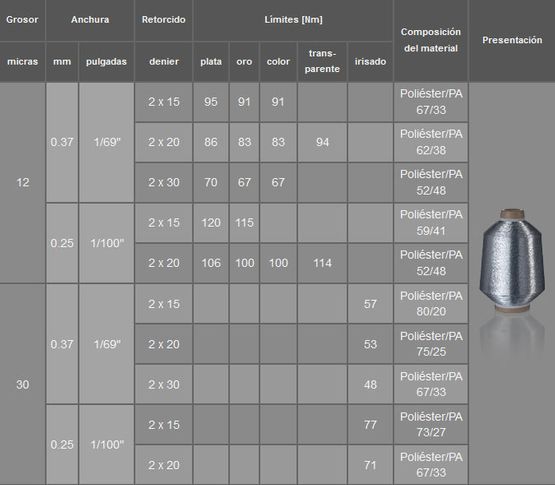The image size is (555, 485).
Task: Select the irisado value 77
Action: tap(370, 424)
